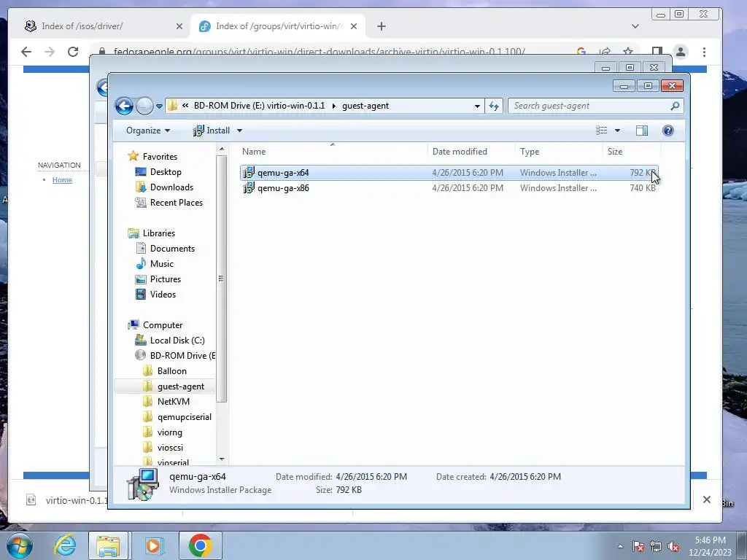Click the change view icon
The image size is (747, 560).
[601, 131]
